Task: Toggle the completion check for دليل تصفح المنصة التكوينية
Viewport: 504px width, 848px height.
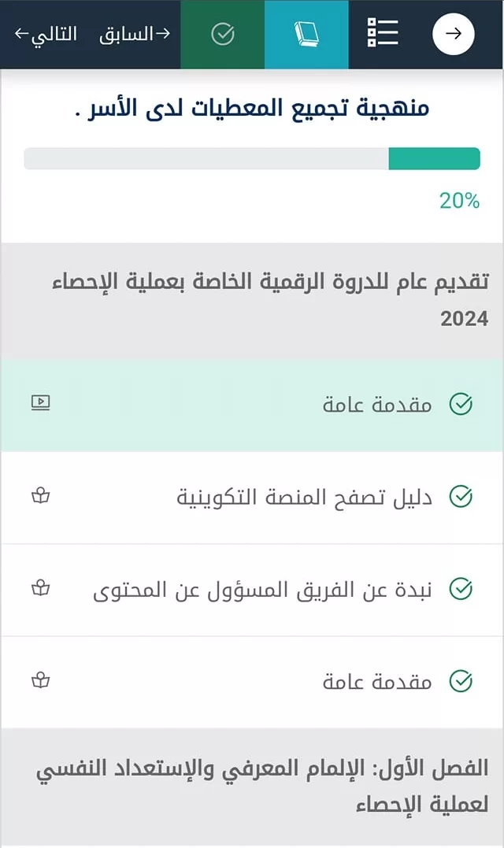Action: 461,497
